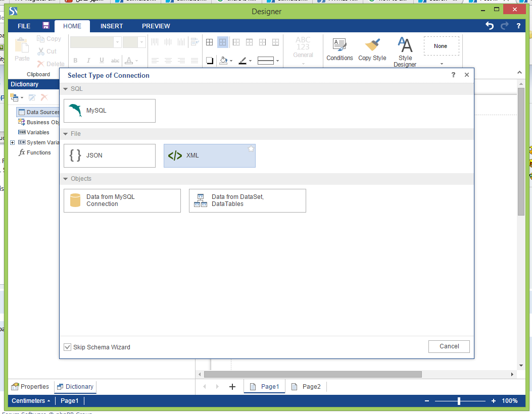This screenshot has height=414, width=532.
Task: Switch to the HOME ribbon tab
Action: click(72, 26)
